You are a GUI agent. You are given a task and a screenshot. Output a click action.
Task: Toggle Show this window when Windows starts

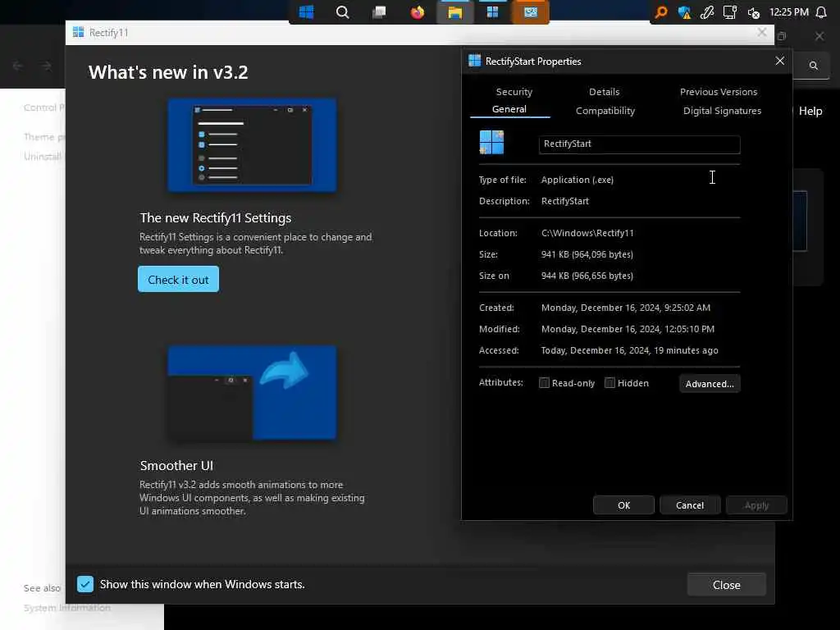pyautogui.click(x=85, y=584)
